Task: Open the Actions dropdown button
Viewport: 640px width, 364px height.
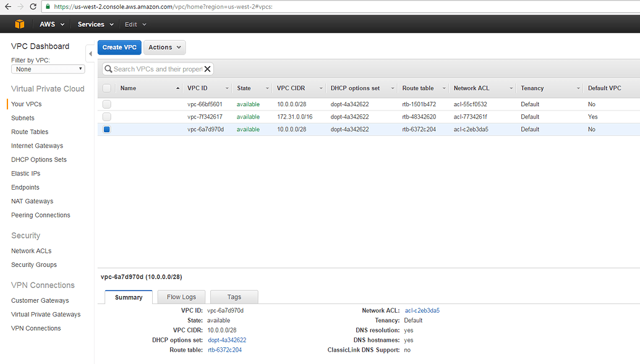Action: (164, 48)
